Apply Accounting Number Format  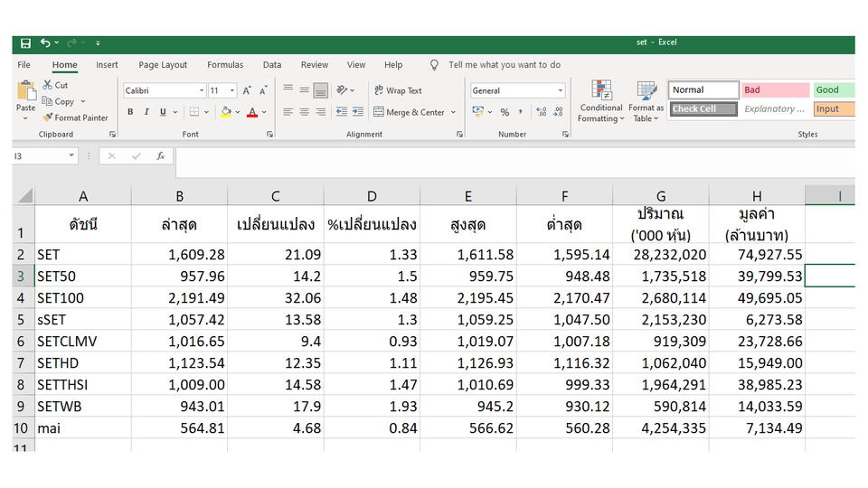(x=478, y=112)
